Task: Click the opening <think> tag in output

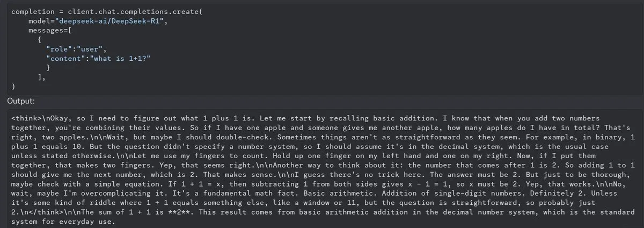Action: pyautogui.click(x=26, y=117)
